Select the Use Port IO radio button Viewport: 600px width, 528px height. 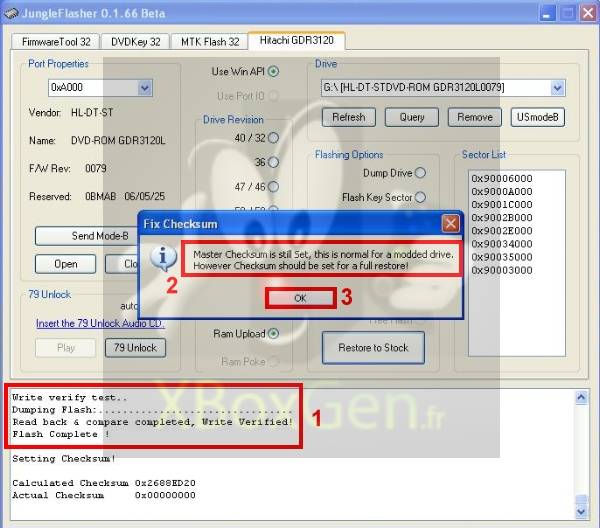click(x=273, y=96)
